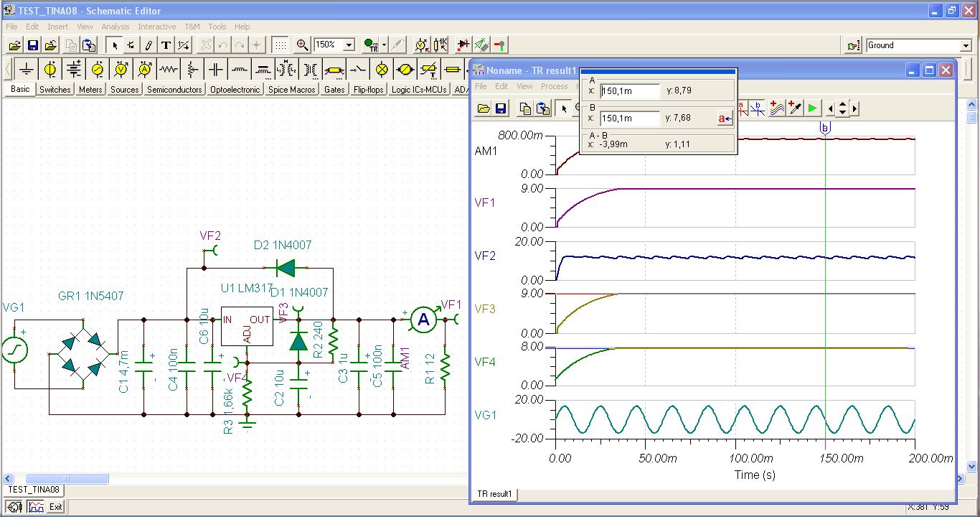The width and height of the screenshot is (980, 517).
Task: Place a switch component
Action: point(358,70)
